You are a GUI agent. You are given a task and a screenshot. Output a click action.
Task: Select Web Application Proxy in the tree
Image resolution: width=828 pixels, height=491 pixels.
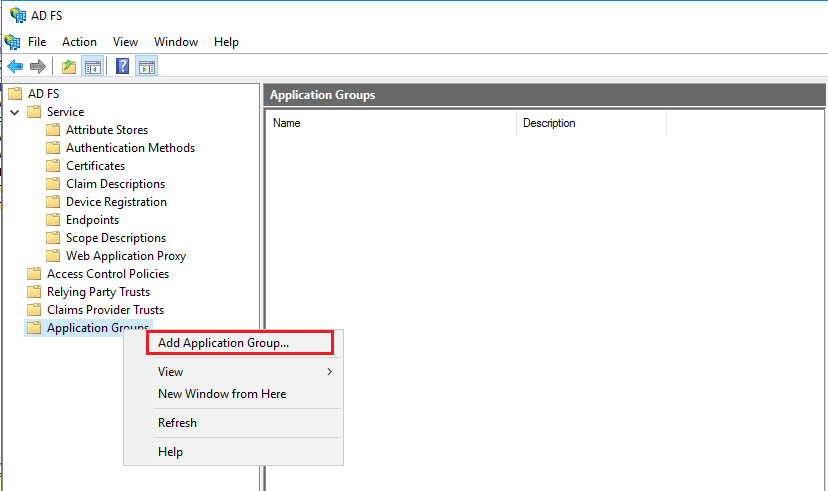pos(126,256)
